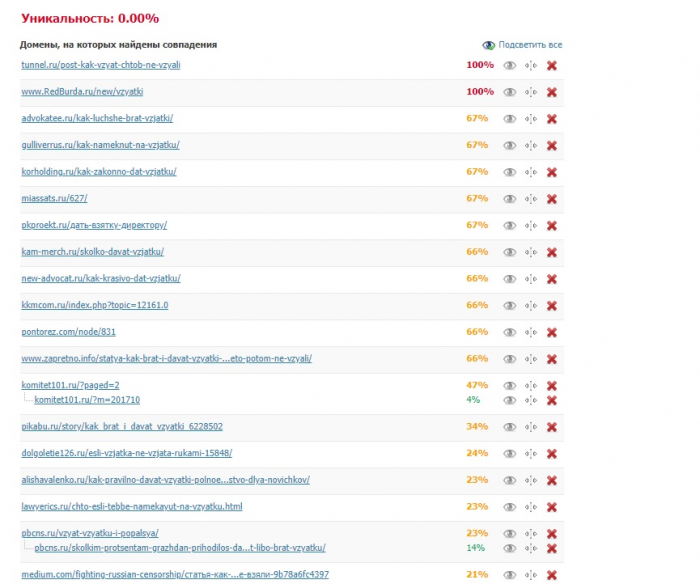The width and height of the screenshot is (700, 584).
Task: Click the compare icon for tunnel.ru row
Action: [x=531, y=66]
